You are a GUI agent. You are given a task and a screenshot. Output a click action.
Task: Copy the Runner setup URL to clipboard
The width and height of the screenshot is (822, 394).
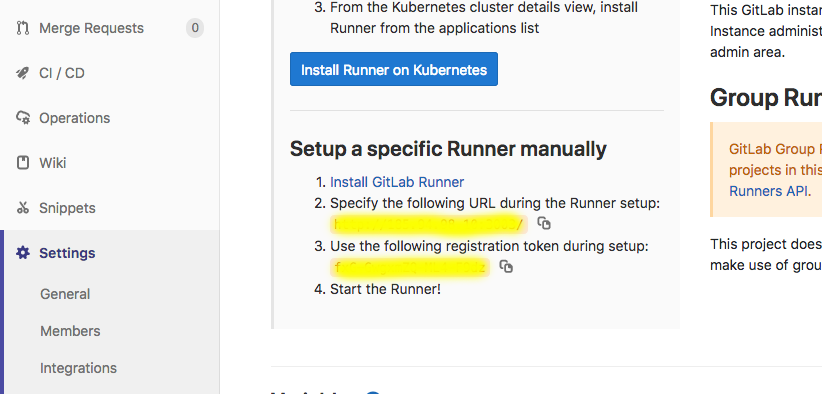tap(544, 224)
